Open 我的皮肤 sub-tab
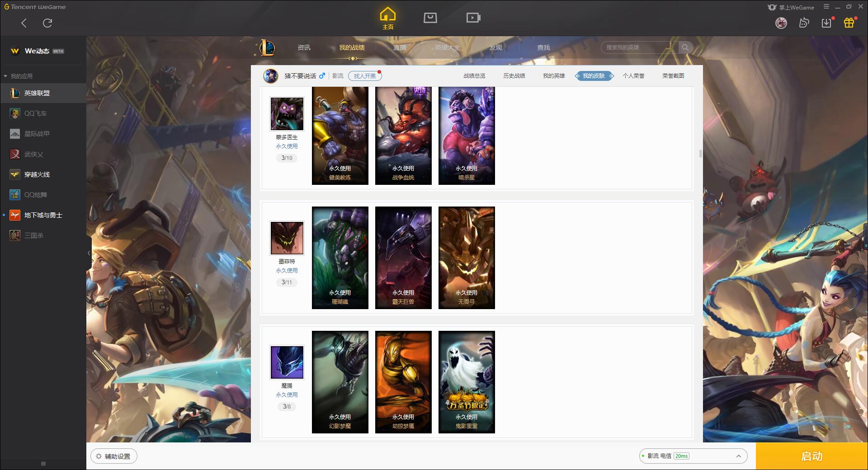The width and height of the screenshot is (868, 470). 594,76
